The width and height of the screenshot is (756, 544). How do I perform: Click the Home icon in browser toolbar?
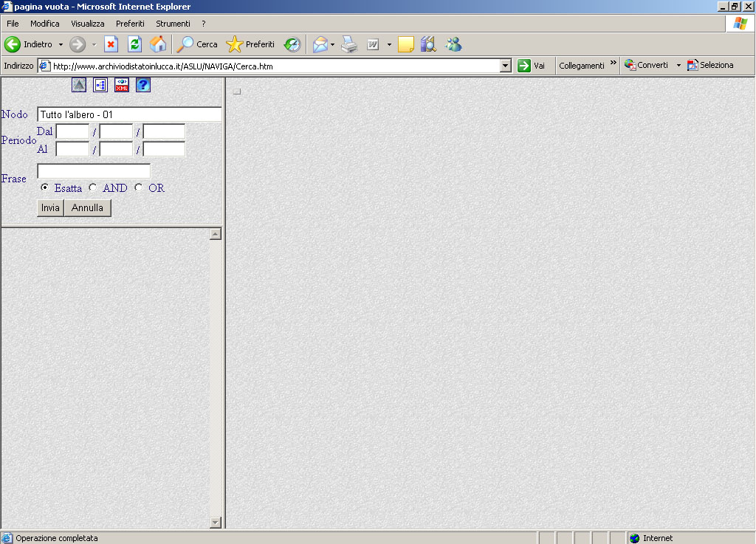[158, 44]
